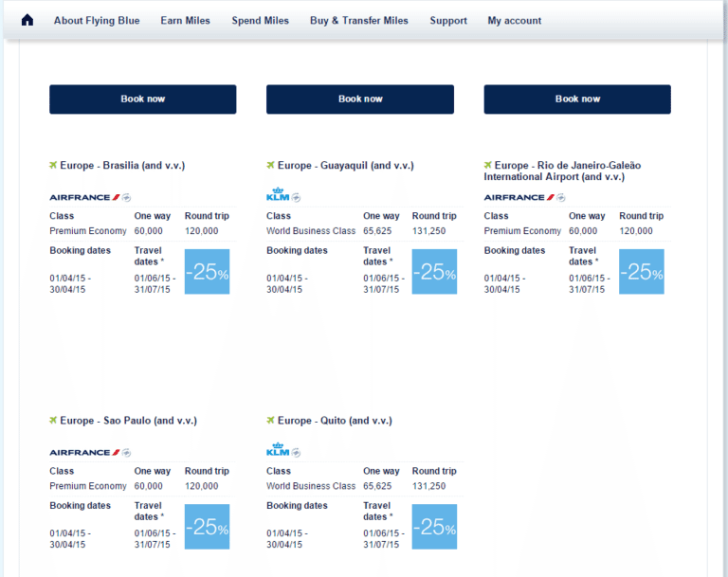The width and height of the screenshot is (728, 577).
Task: Open the About Flying Blue menu
Action: 97,20
